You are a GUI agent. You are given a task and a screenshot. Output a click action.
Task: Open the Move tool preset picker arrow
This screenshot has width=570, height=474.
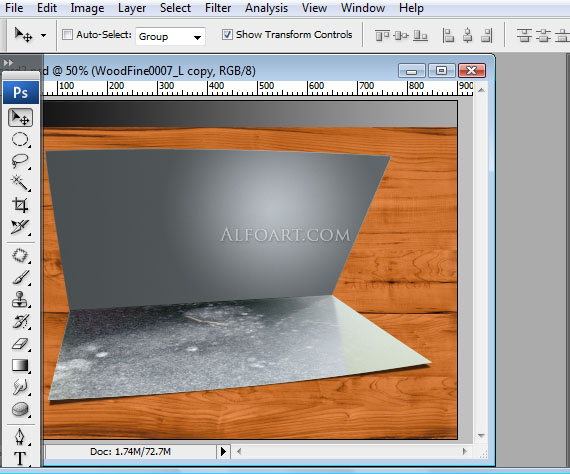tap(44, 36)
